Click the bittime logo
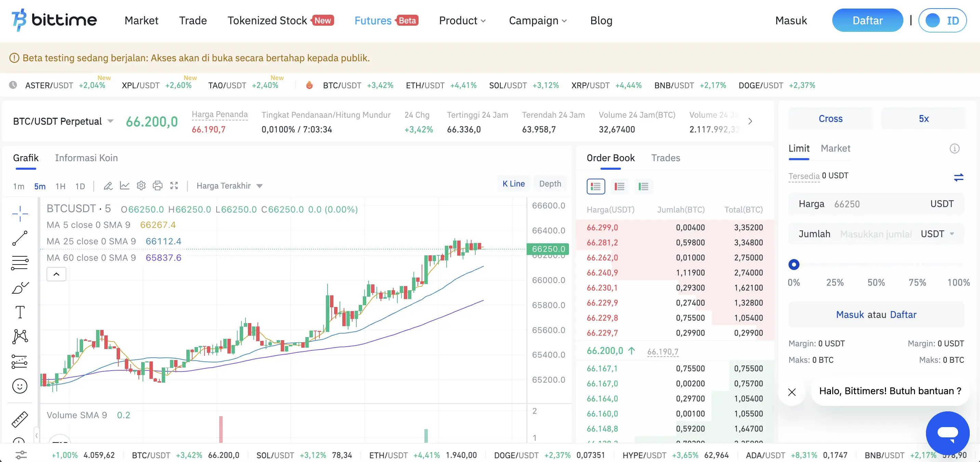This screenshot has height=462, width=980. pyautogui.click(x=54, y=20)
